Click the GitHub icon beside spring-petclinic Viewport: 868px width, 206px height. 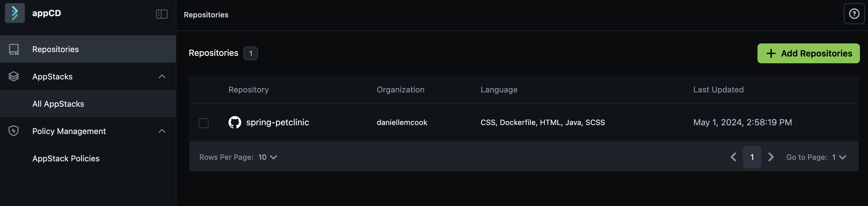235,122
